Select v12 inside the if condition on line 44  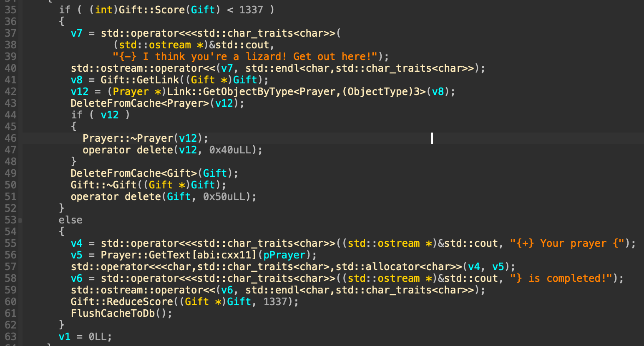(110, 115)
